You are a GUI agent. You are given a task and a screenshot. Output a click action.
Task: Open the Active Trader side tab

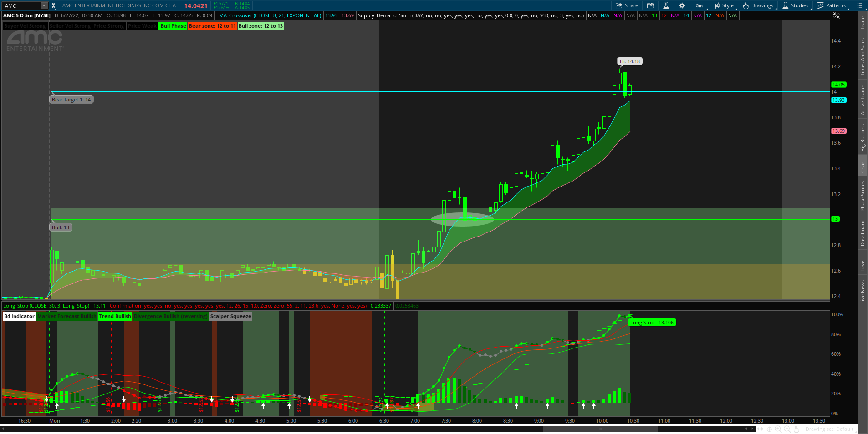[863, 100]
